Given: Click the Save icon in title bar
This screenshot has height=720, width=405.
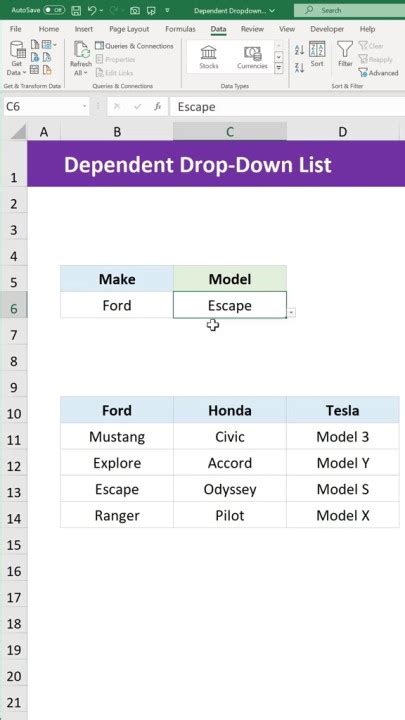Looking at the screenshot, I should coord(77,10).
